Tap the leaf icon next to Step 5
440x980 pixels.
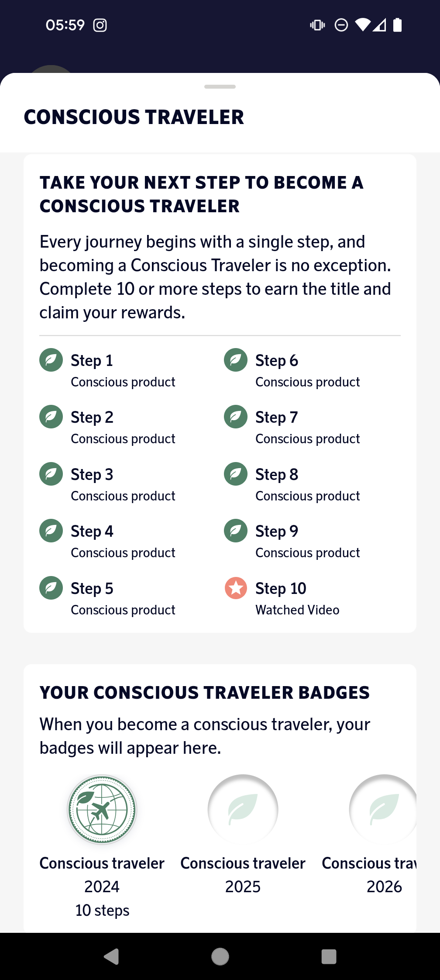pyautogui.click(x=51, y=588)
